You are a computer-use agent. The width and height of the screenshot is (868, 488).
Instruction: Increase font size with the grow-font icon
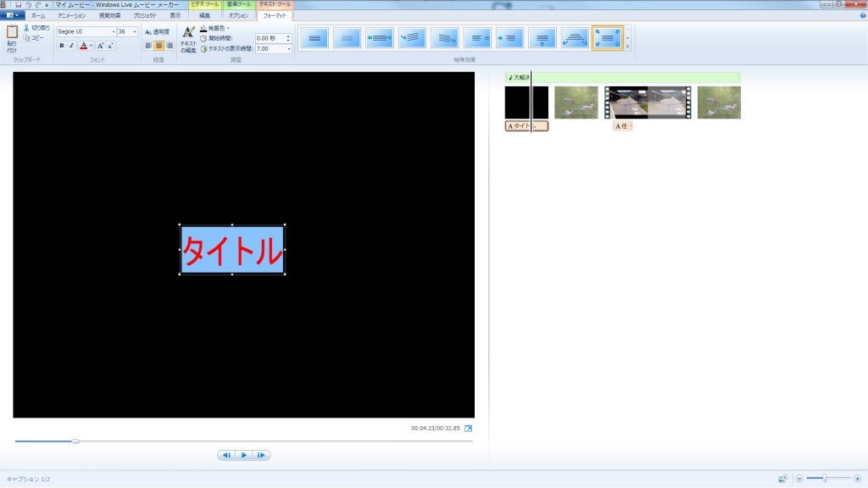click(100, 46)
